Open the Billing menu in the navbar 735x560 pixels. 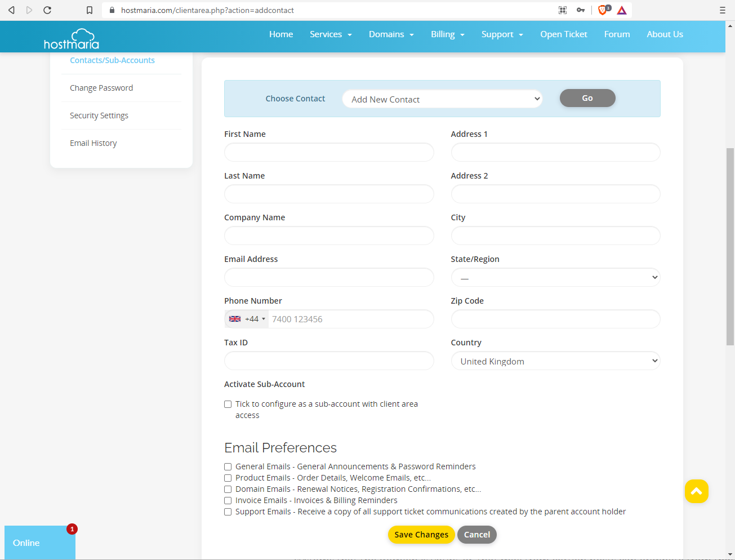447,34
